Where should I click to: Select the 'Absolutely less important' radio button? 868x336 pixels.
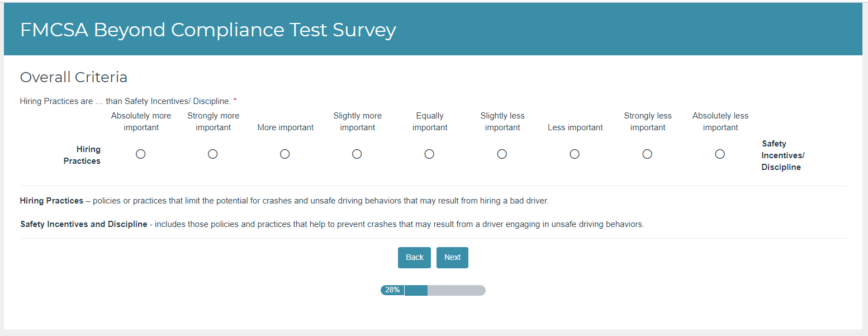(x=720, y=154)
